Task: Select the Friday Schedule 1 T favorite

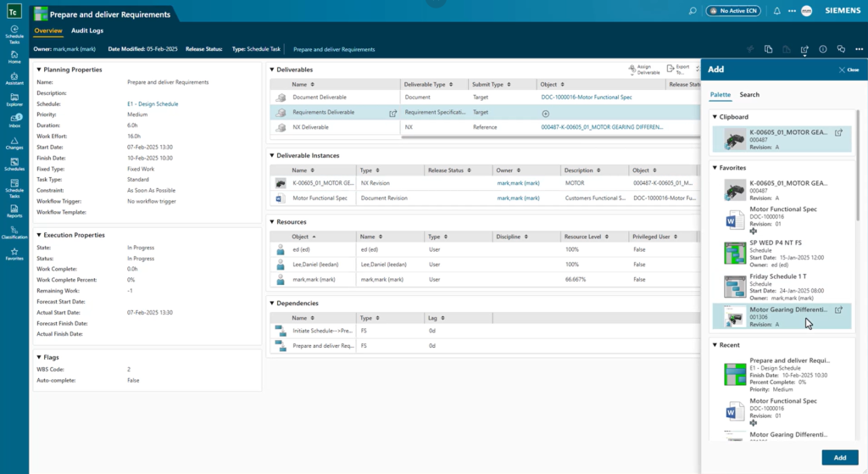Action: [782, 287]
